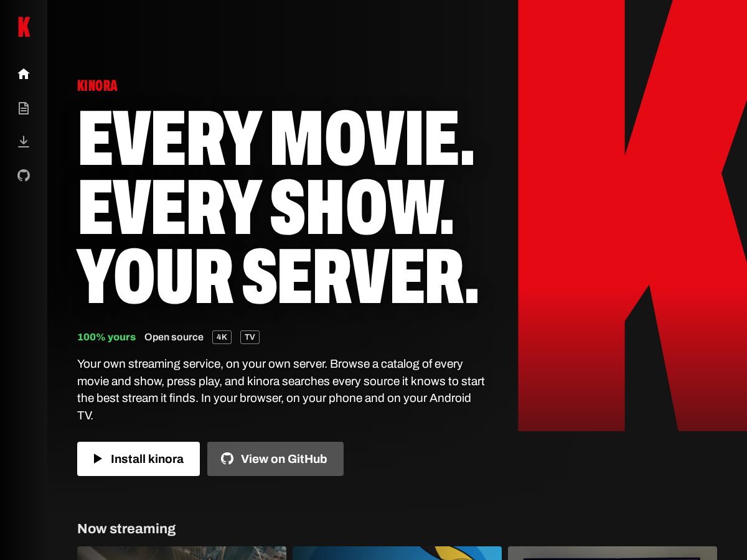
Task: Click the View on GitHub button
Action: (x=275, y=459)
